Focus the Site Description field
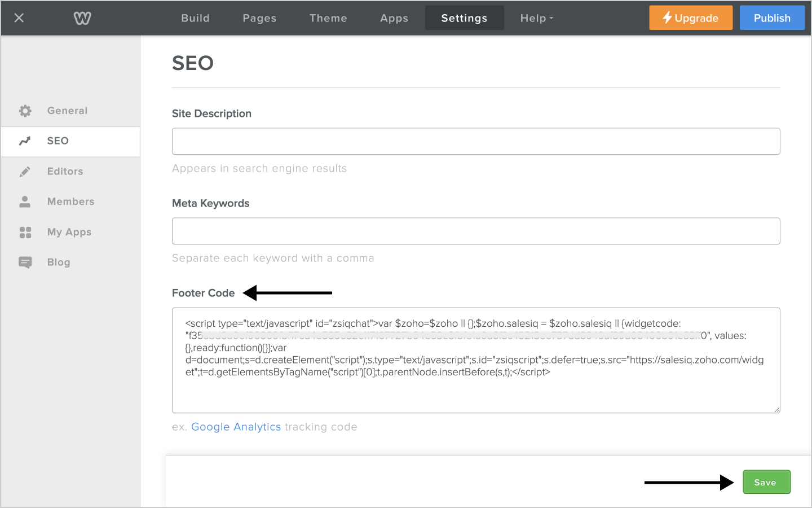Viewport: 812px width, 508px height. tap(476, 141)
